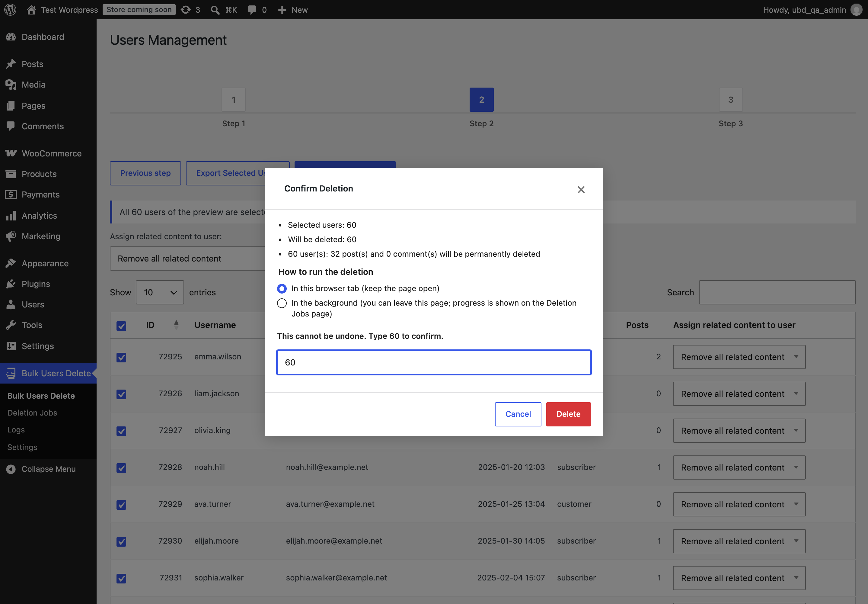Open the WooCommerce icon in sidebar
868x604 pixels.
tap(11, 153)
